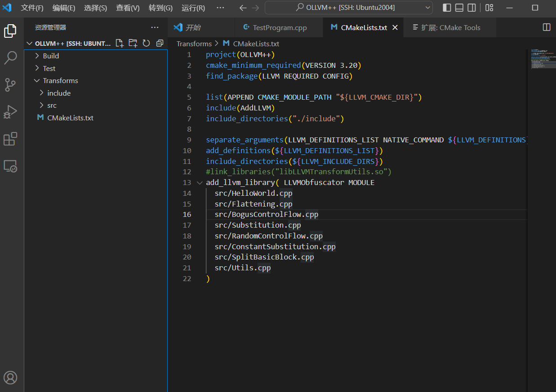
Task: Open the Extensions view
Action: [x=10, y=139]
